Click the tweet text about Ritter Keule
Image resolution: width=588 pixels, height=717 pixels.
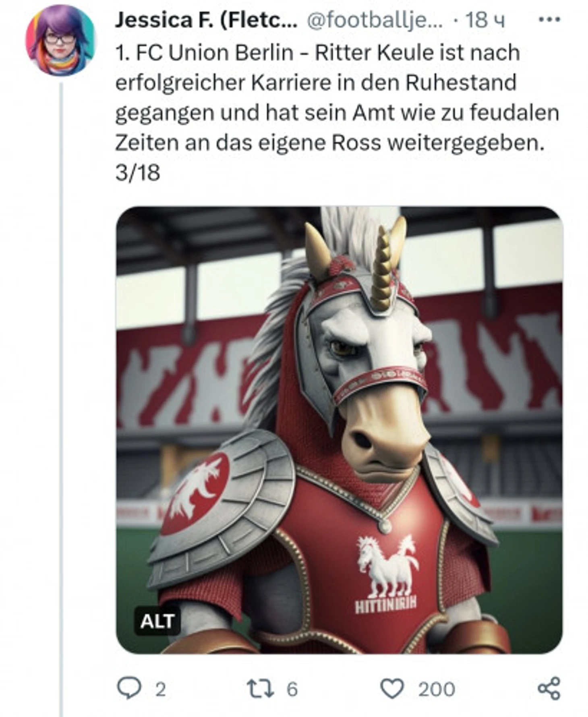[x=337, y=97]
